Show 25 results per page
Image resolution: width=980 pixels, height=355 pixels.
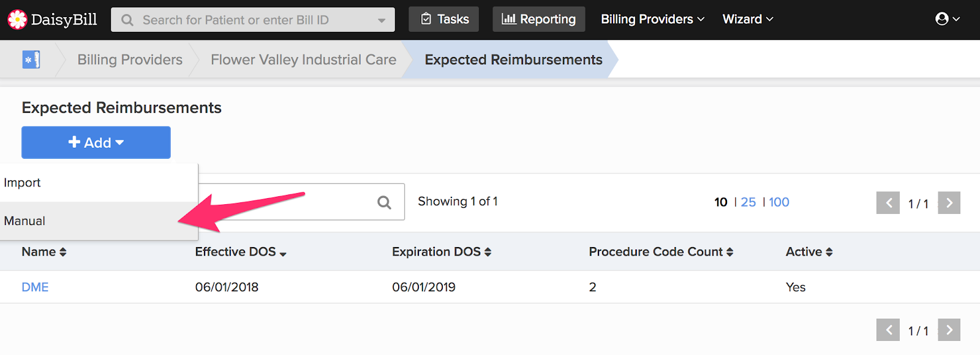(x=748, y=202)
